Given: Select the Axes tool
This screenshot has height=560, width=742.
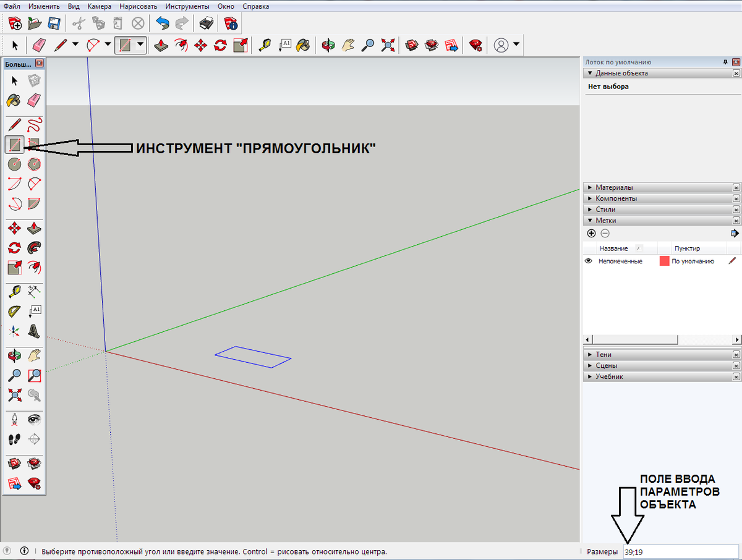Looking at the screenshot, I should pos(15,331).
